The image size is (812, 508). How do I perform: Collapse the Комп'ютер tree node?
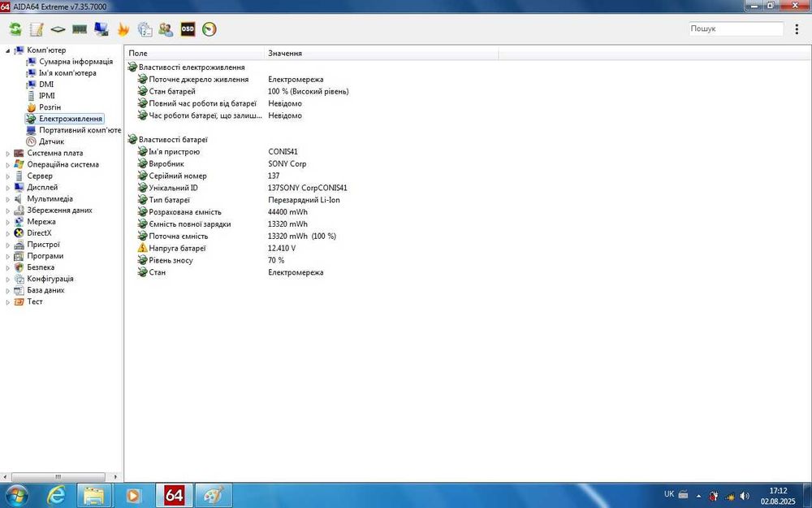8,50
